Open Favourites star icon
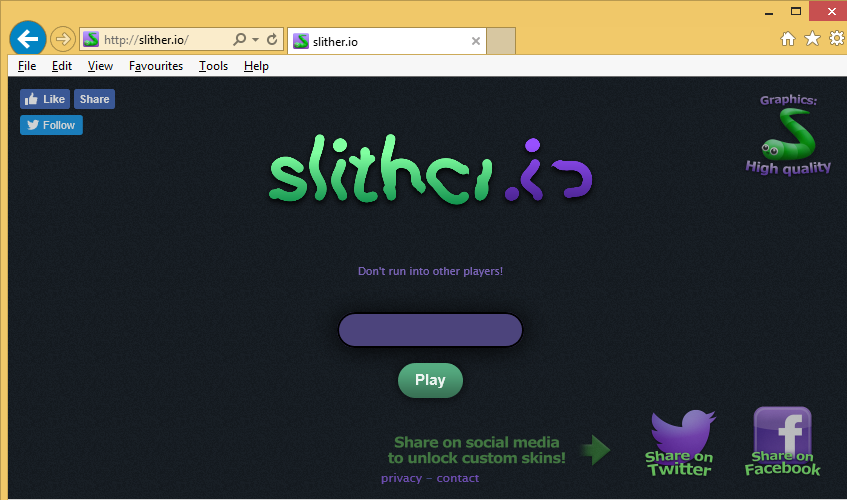 click(812, 38)
